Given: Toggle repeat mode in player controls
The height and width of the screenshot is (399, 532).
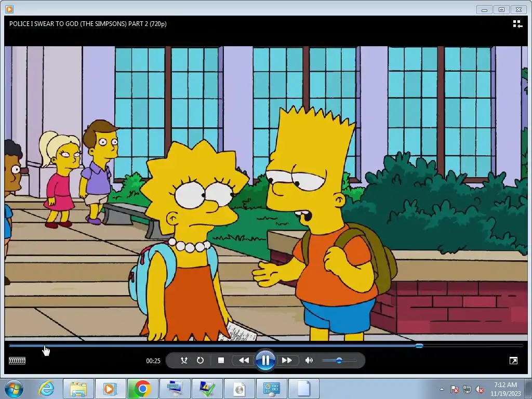Looking at the screenshot, I should pos(200,361).
